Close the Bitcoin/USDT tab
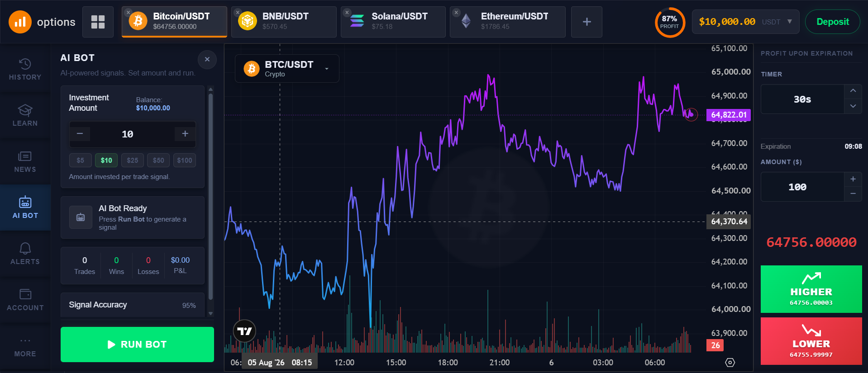 pos(129,12)
